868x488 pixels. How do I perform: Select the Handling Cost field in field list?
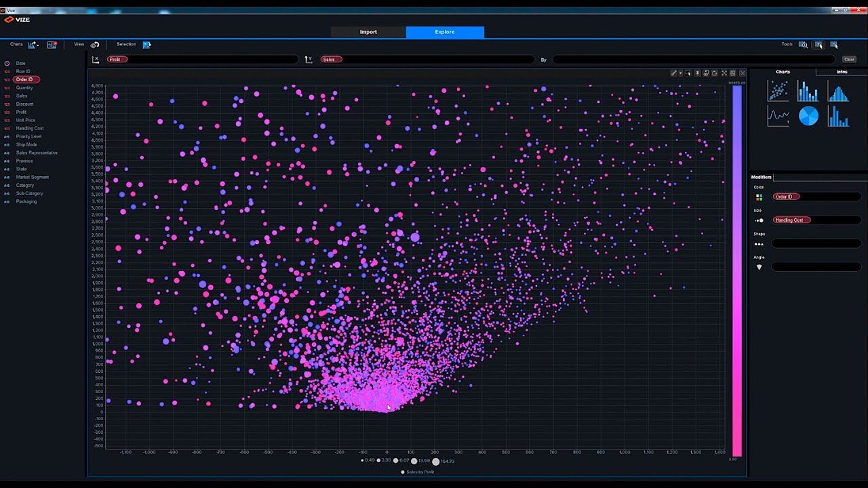(29, 129)
